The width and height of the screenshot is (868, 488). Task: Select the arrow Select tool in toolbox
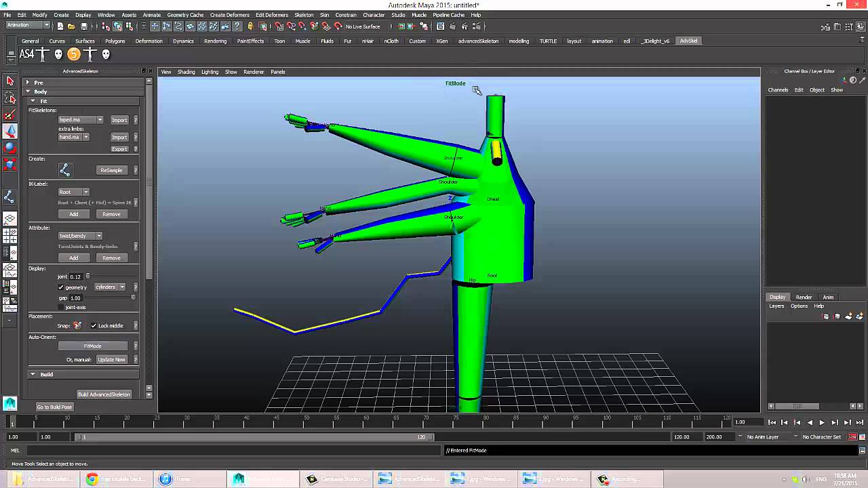point(9,81)
